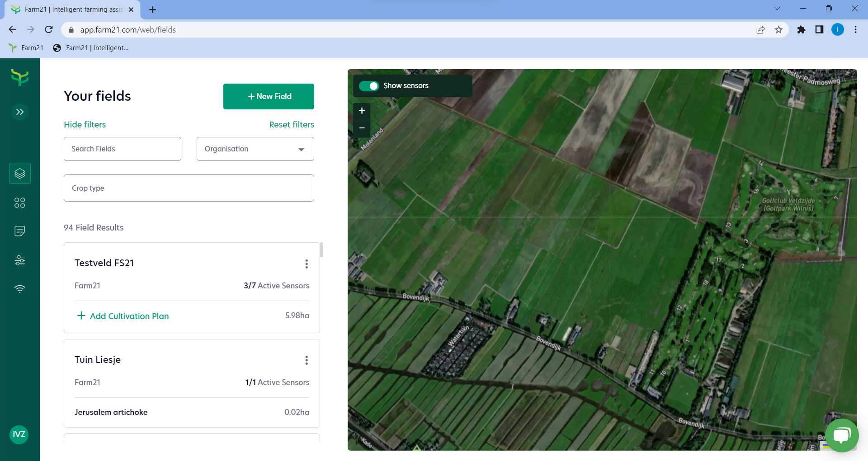Viewport: 868px width, 461px height.
Task: Open browser extensions puzzle icon
Action: (x=802, y=29)
